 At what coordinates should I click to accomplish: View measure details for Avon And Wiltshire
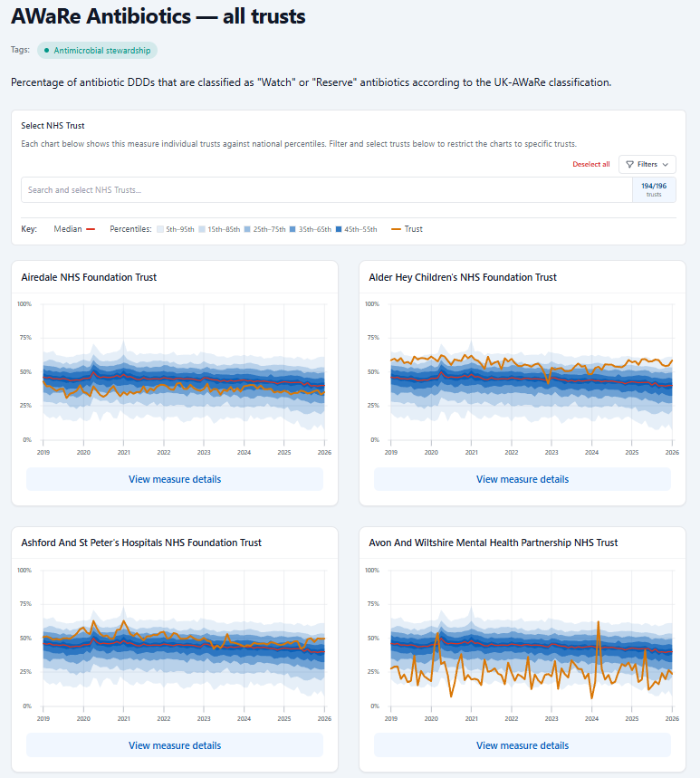[x=523, y=745]
